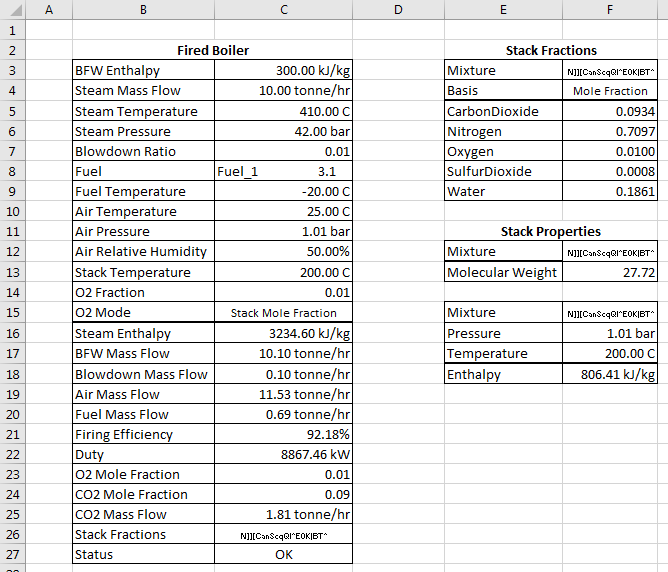Image resolution: width=668 pixels, height=572 pixels.
Task: Select the CarbonDioxide 0.0934 value cell
Action: click(x=610, y=111)
